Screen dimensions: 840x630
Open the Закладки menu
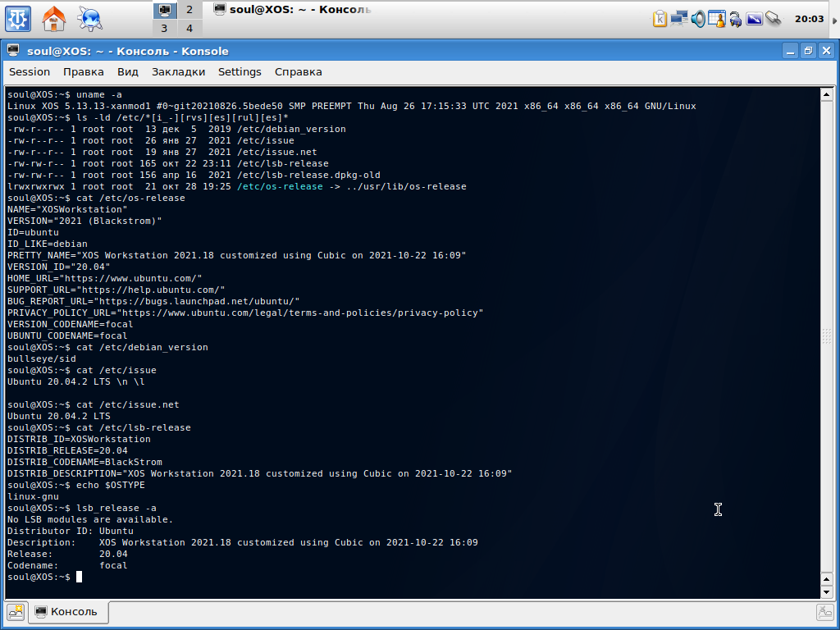[178, 72]
